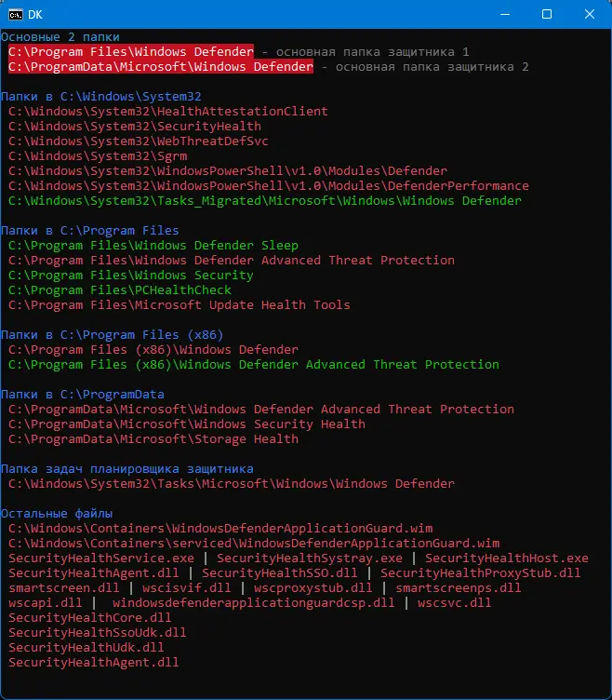Click the Microsoft Update Health Tools line

180,305
